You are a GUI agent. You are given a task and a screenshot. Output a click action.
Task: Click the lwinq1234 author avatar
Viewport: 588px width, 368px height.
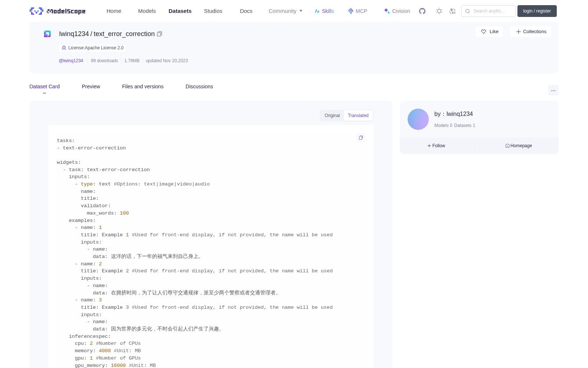(418, 119)
